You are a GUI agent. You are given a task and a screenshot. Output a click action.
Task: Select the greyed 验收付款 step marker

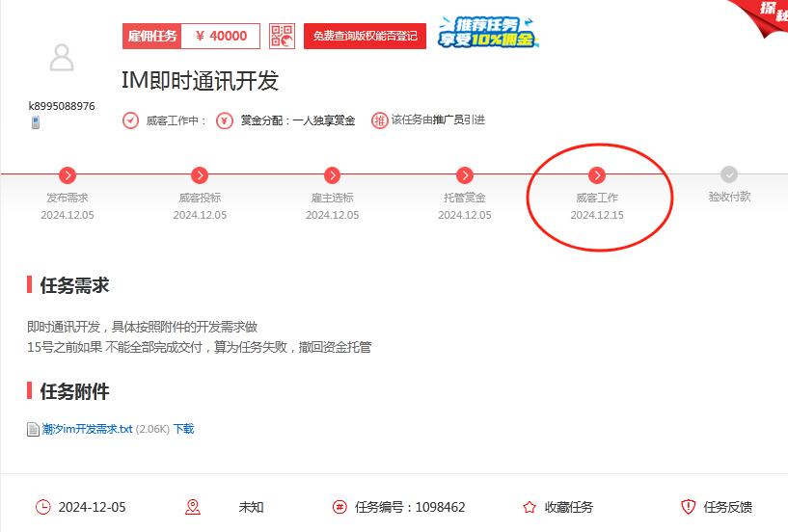[729, 174]
